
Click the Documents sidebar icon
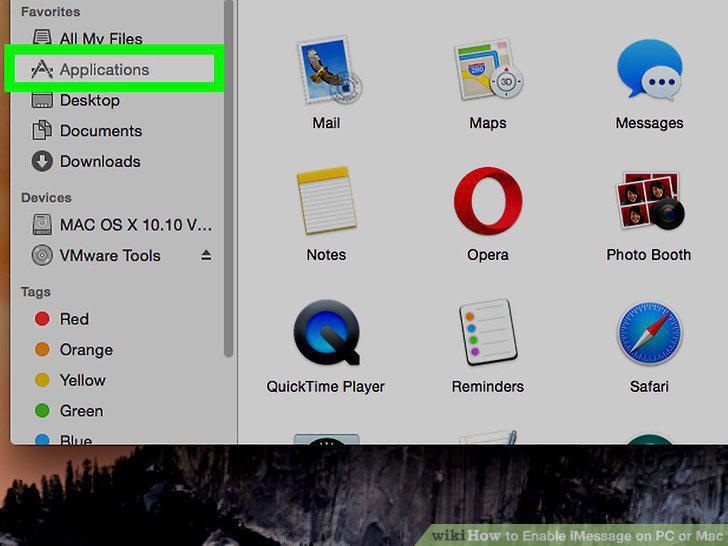(42, 130)
